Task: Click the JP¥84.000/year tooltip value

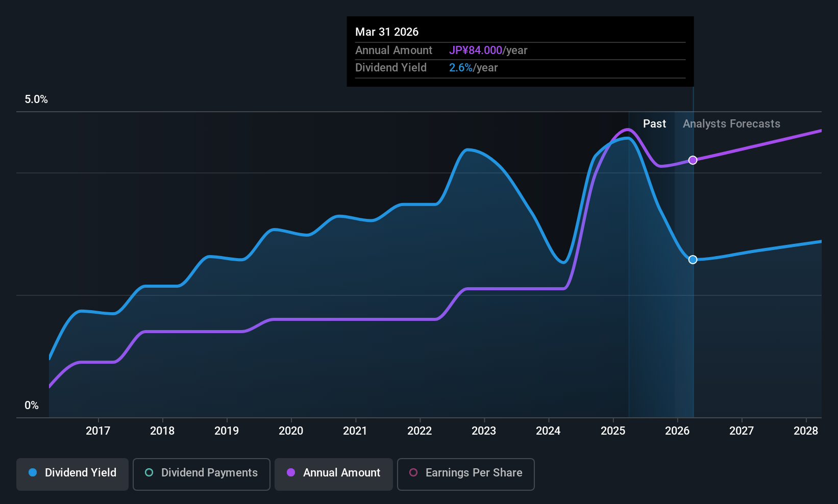Action: [x=488, y=51]
